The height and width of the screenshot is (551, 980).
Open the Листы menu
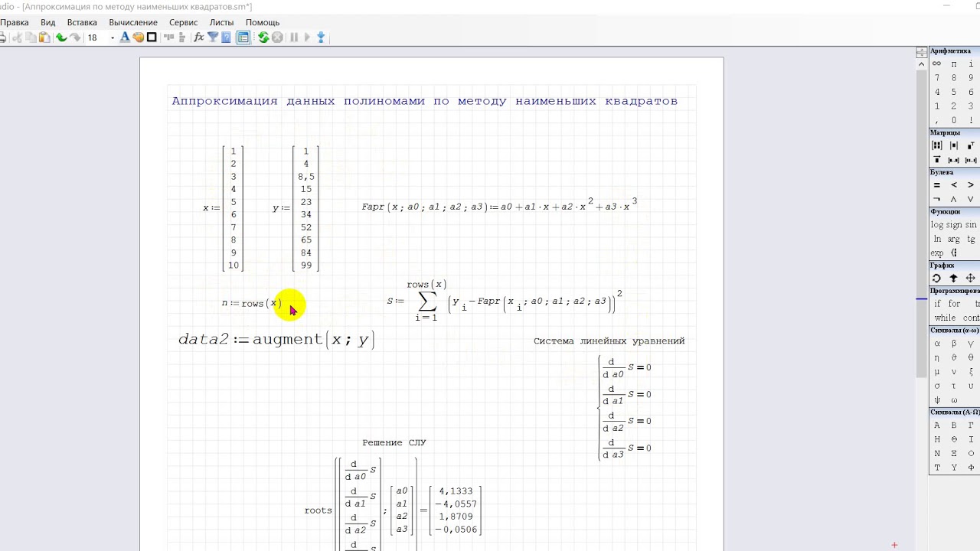click(221, 22)
